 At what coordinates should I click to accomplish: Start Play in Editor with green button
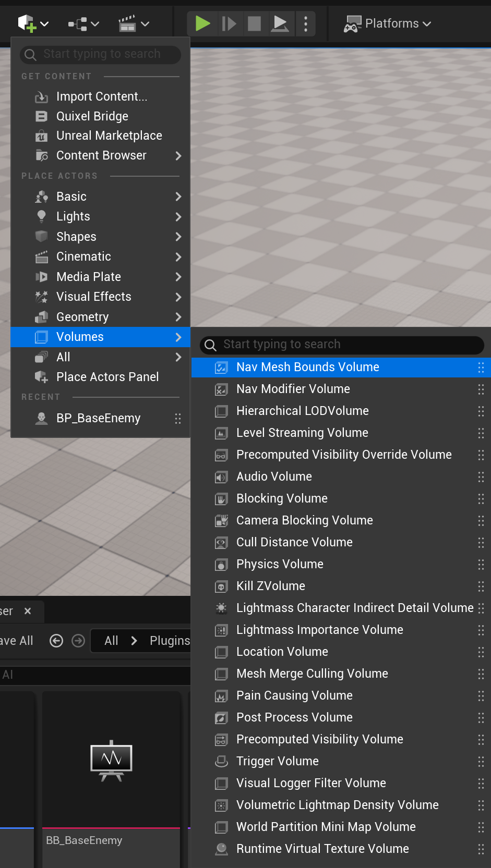[x=202, y=23]
